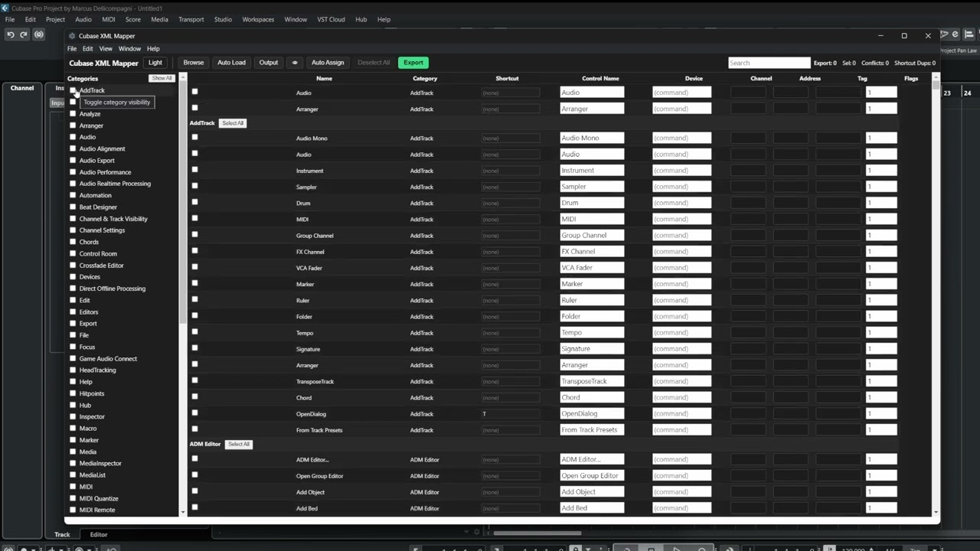This screenshot has width=980, height=551.
Task: Open the View menu in XML Mapper
Action: 106,48
